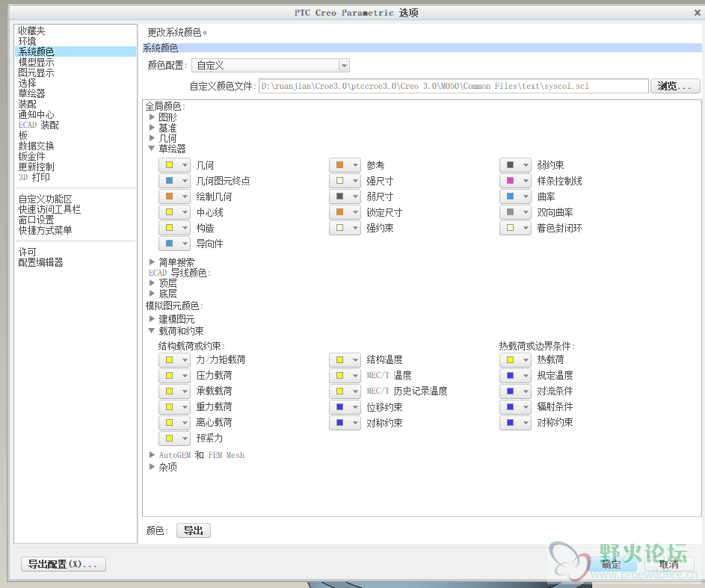
Task: Expand the 杂项 group
Action: [152, 467]
